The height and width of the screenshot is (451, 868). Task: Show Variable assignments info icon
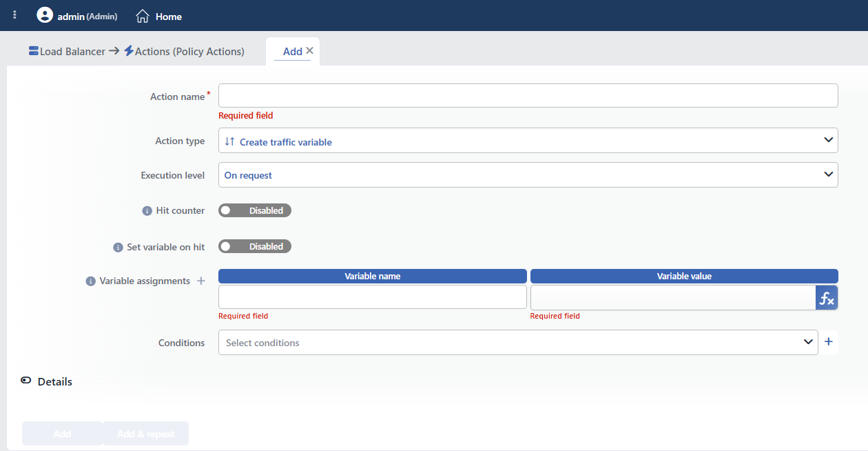[x=90, y=281]
